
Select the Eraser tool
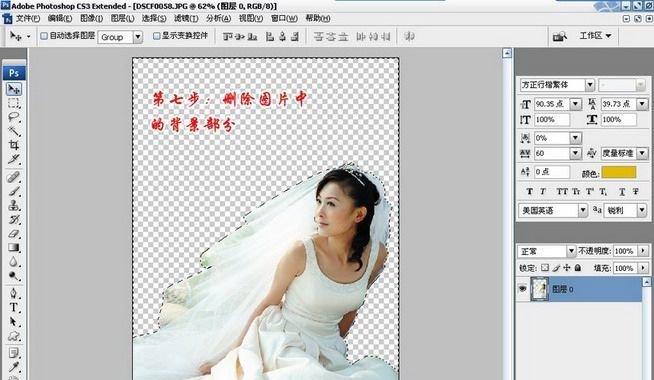pyautogui.click(x=14, y=234)
